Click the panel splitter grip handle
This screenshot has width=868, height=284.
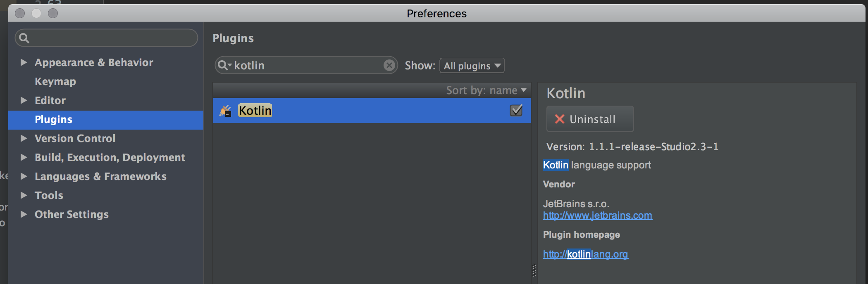point(534,270)
